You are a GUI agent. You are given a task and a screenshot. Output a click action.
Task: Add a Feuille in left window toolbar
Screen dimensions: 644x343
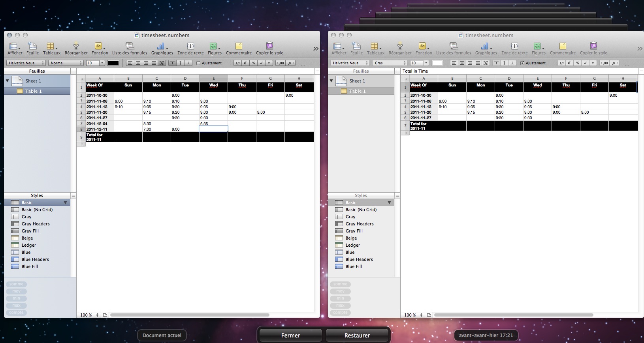32,49
